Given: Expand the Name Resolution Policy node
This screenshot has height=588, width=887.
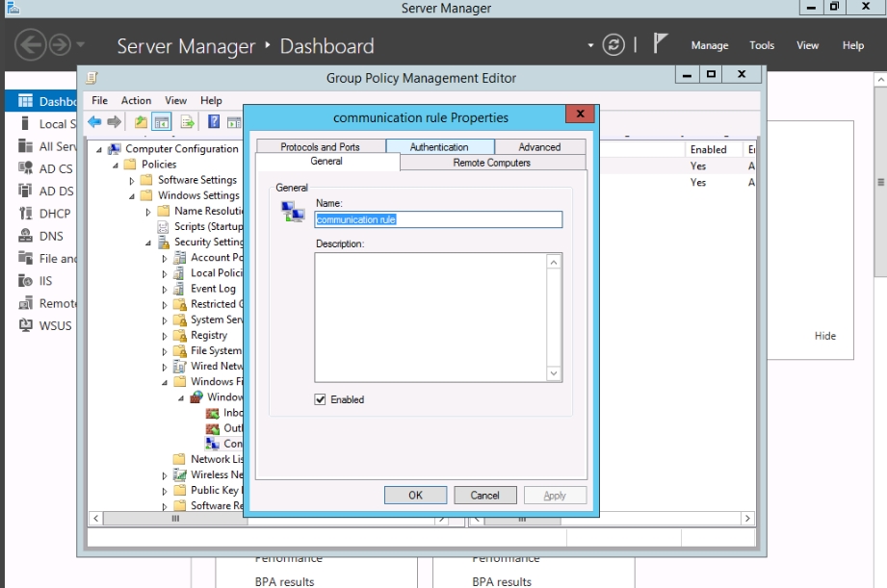Looking at the screenshot, I should tap(148, 212).
